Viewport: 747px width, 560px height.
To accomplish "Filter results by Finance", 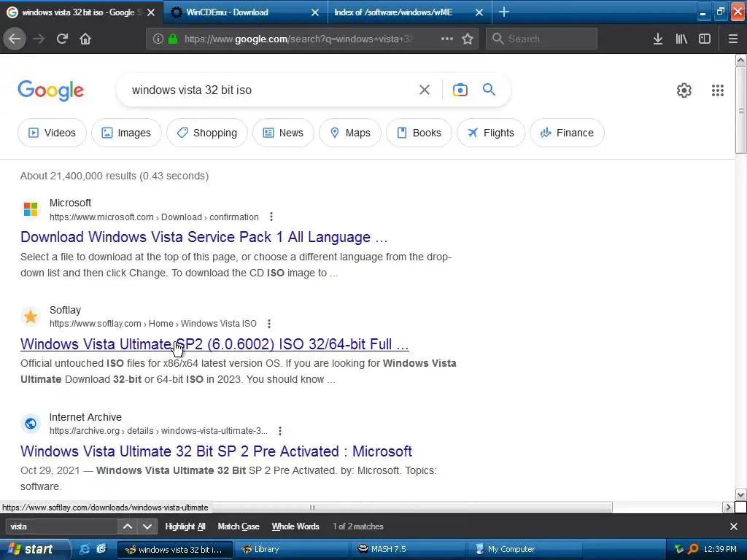I will point(567,133).
